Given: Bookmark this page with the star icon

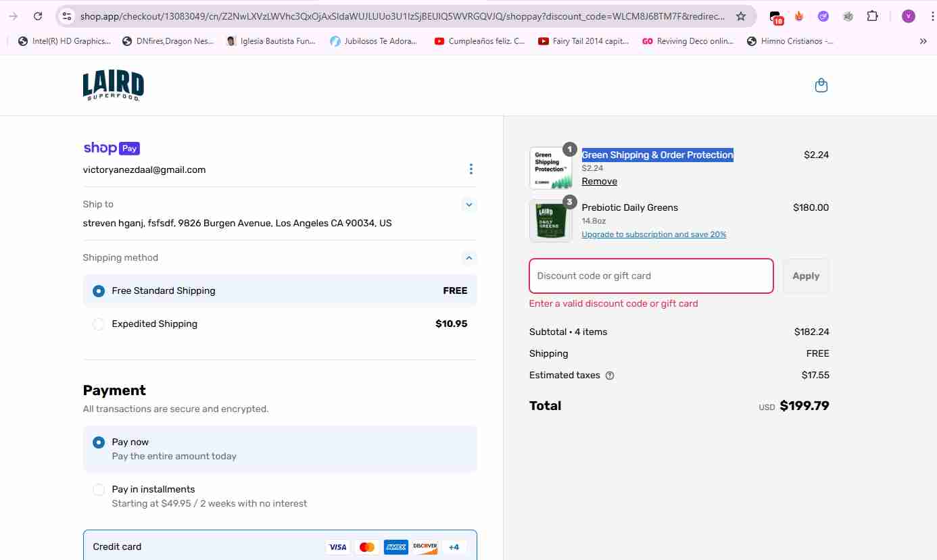Looking at the screenshot, I should (741, 16).
